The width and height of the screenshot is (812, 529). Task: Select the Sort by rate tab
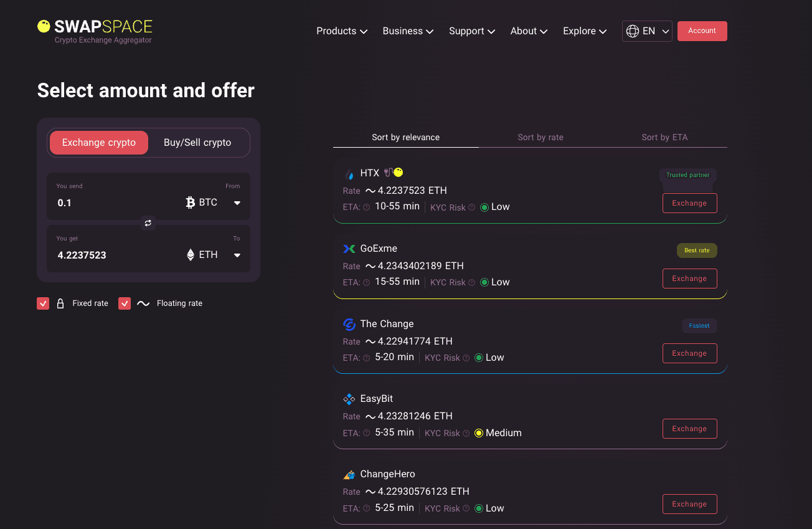pos(541,137)
